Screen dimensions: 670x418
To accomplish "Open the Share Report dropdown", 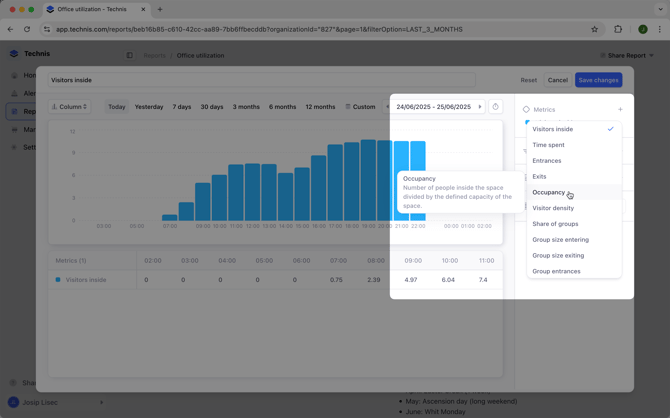I will point(627,56).
